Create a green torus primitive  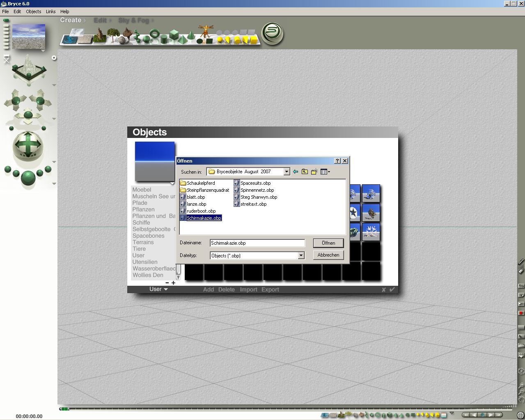(155, 34)
